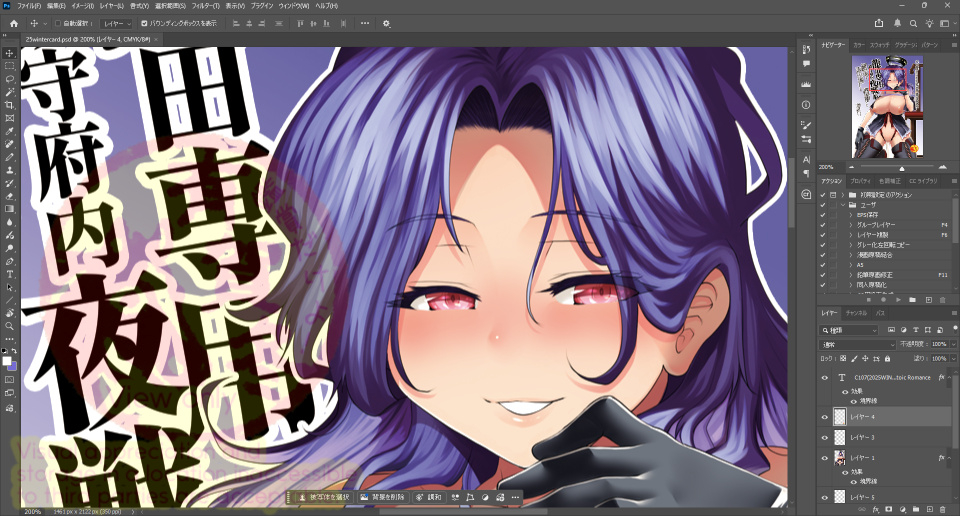Open the レイヤー dropdown in the options bar
This screenshot has width=960, height=516.
pos(116,23)
